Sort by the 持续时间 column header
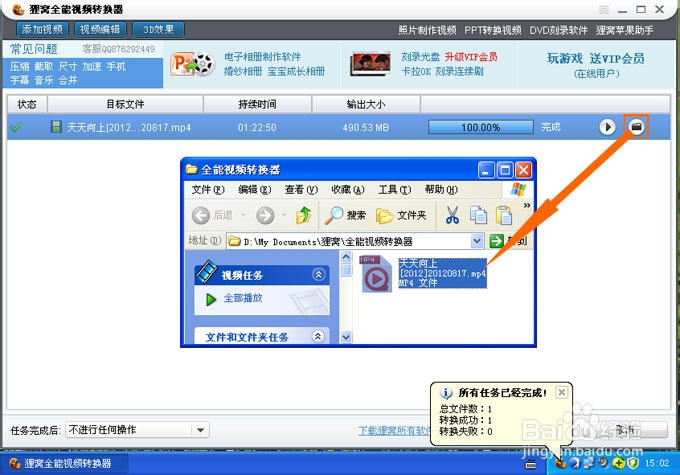 pyautogui.click(x=257, y=105)
